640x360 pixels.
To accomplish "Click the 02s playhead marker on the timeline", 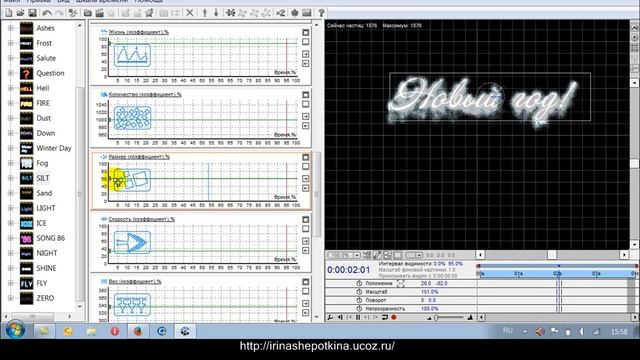I will 558,273.
